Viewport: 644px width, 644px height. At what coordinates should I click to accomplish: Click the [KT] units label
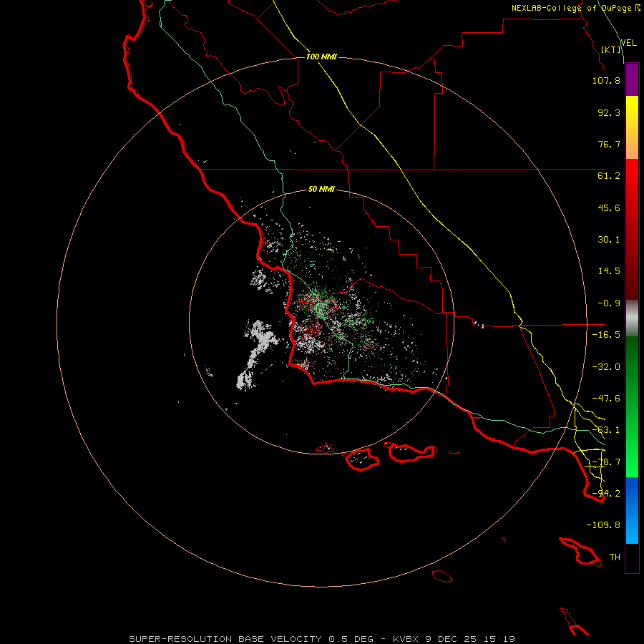pos(611,49)
